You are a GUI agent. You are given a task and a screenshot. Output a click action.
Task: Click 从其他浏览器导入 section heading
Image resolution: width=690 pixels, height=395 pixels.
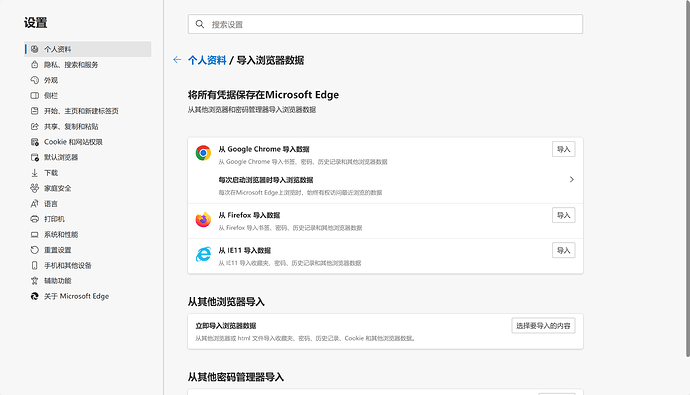[226, 302]
